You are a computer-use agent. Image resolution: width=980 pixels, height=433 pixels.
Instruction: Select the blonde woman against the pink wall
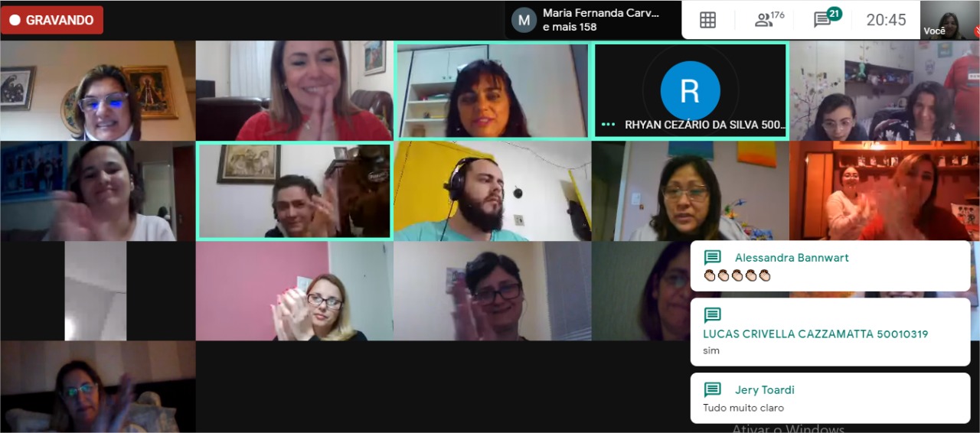coord(295,291)
